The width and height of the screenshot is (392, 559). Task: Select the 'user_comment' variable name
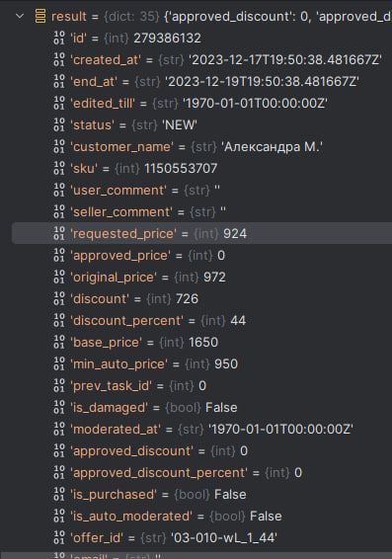(x=119, y=191)
